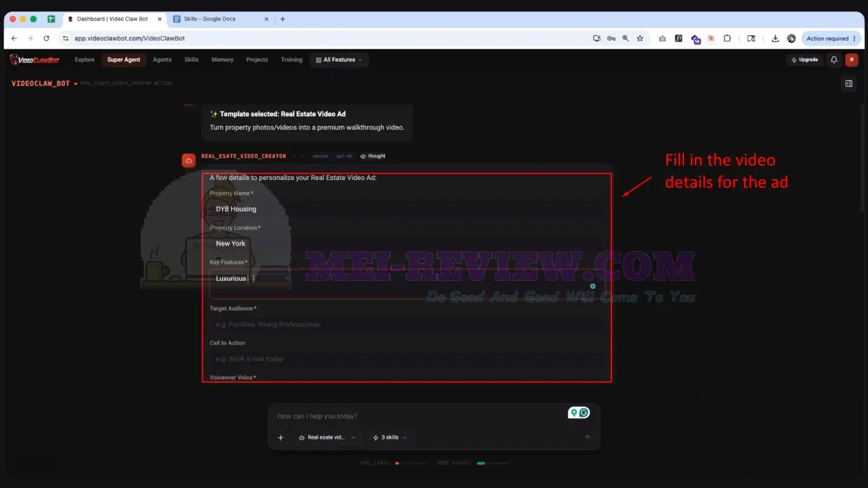Image resolution: width=868 pixels, height=488 pixels.
Task: Select the Super Agent tab
Action: (x=124, y=59)
